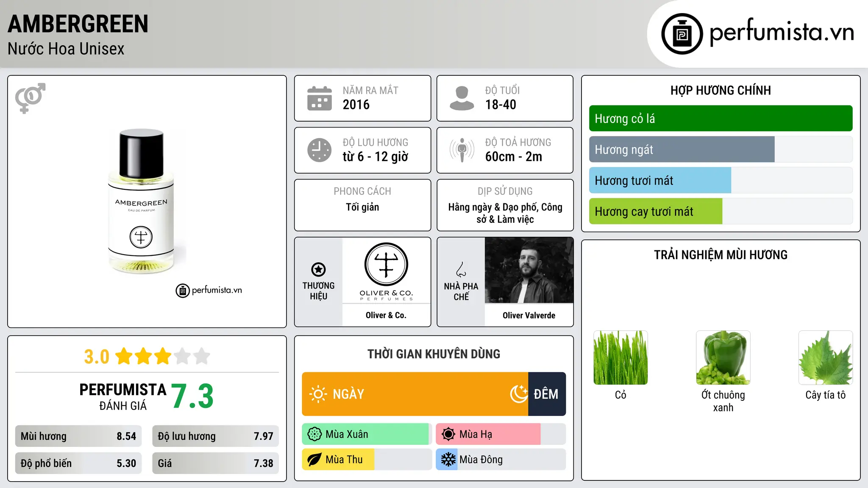The height and width of the screenshot is (488, 868).
Task: Click the Tối giản style value
Action: coord(362,207)
